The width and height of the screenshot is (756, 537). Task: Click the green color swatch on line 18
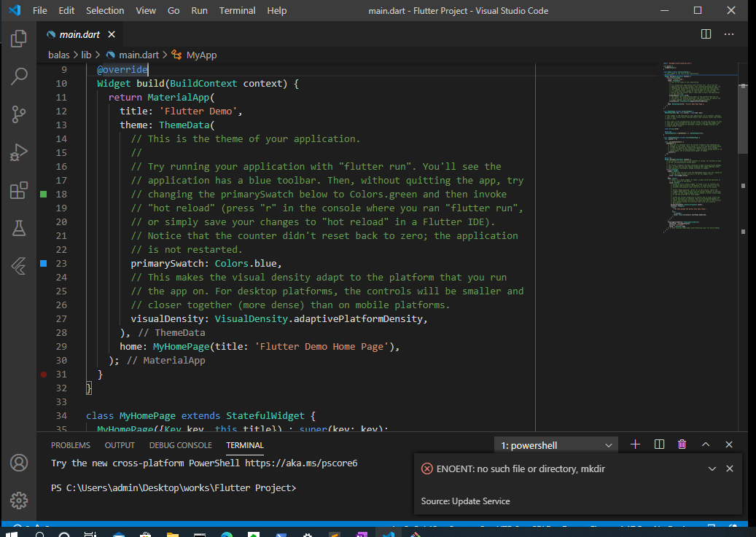pos(44,194)
